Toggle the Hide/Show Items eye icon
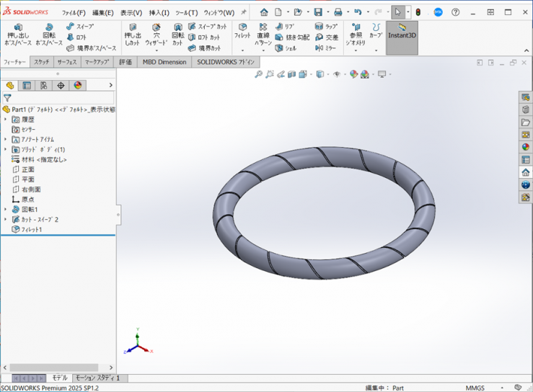533x392 pixels. pyautogui.click(x=336, y=74)
